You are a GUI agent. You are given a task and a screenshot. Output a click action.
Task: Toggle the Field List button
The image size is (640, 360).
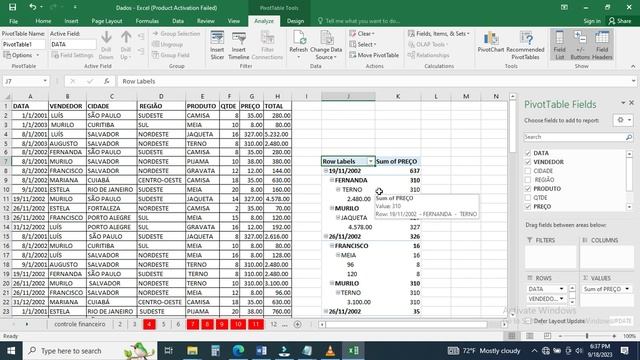[560, 45]
